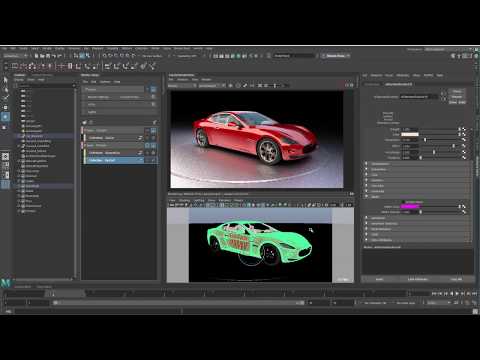Select the arrow Select tool in toolbox
The width and height of the screenshot is (480, 360).
tap(5, 80)
